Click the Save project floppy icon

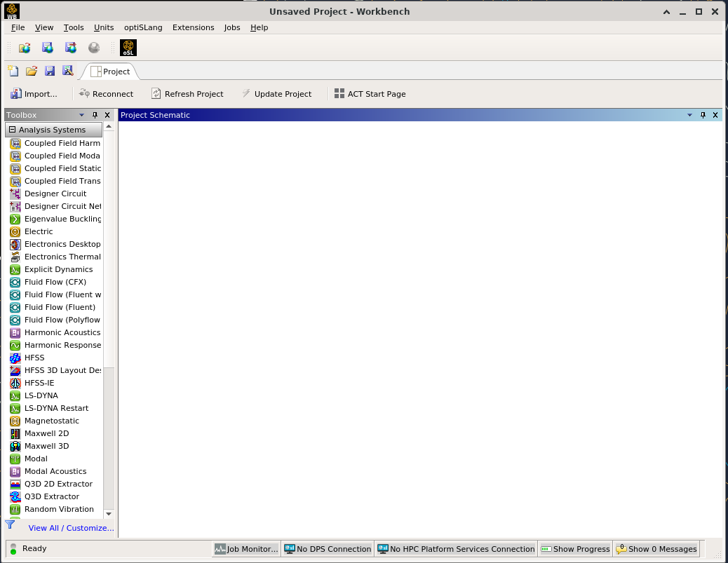pos(50,71)
